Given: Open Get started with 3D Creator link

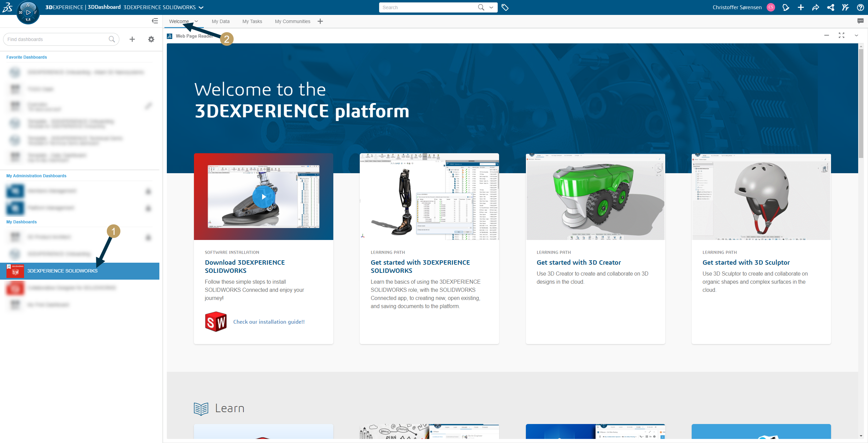Looking at the screenshot, I should pos(578,262).
